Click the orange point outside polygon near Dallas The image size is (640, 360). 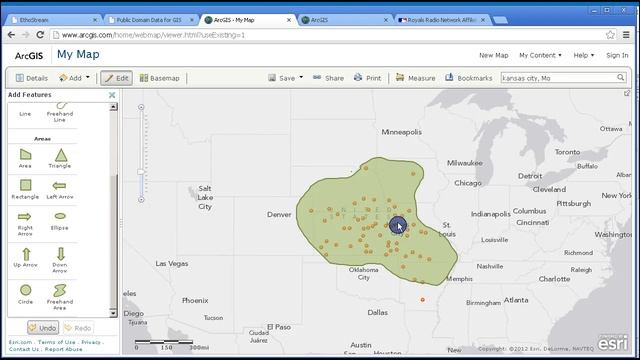[x=422, y=300]
